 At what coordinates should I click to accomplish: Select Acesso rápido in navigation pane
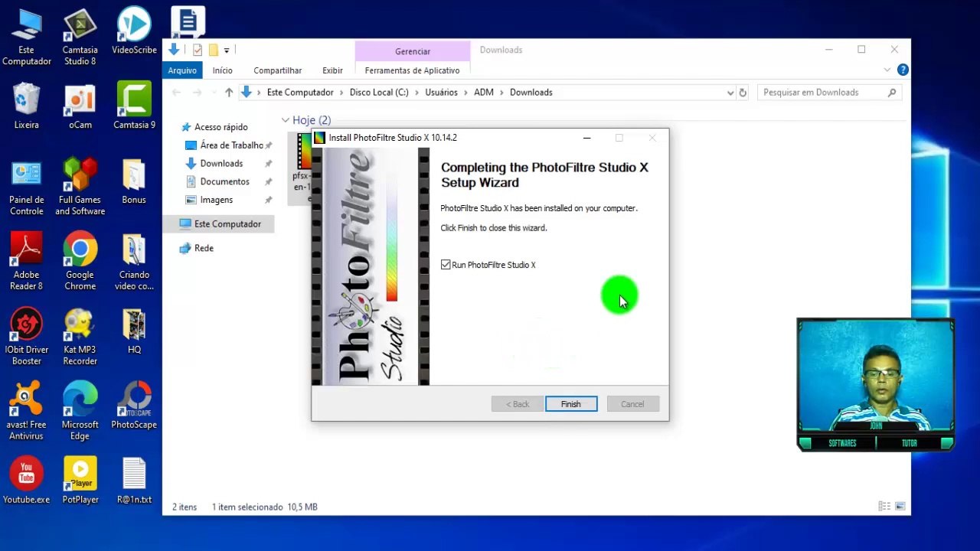pos(220,127)
